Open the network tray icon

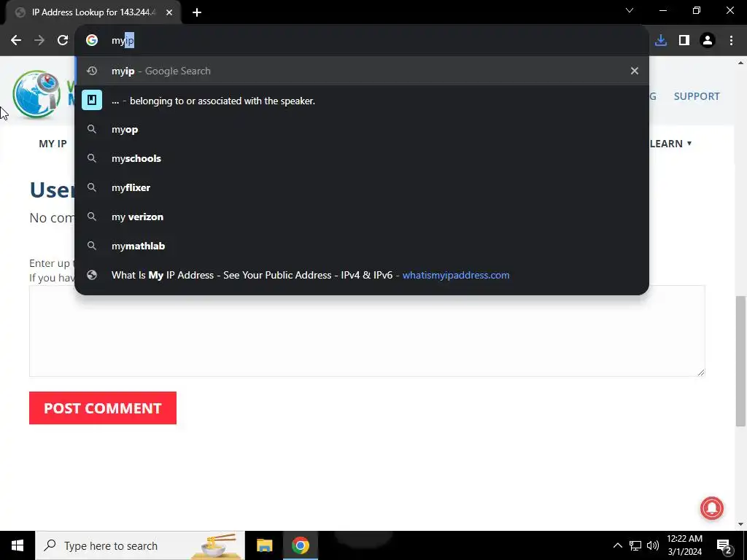click(635, 545)
